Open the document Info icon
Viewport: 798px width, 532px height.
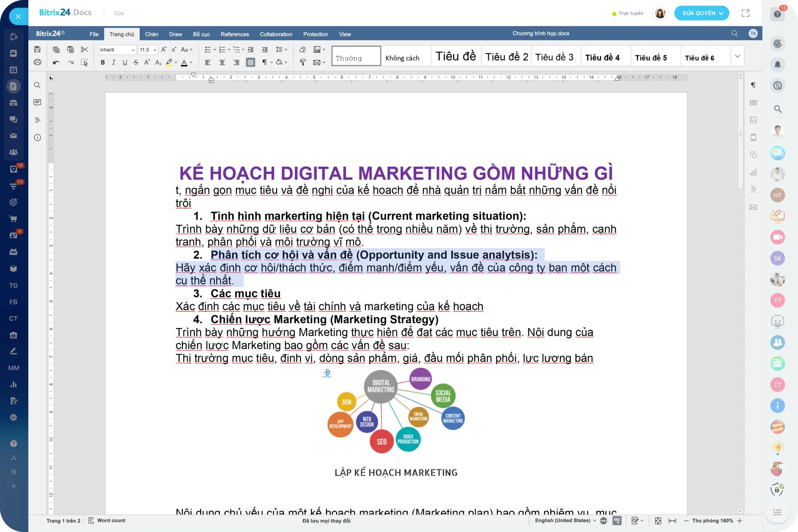click(37, 138)
